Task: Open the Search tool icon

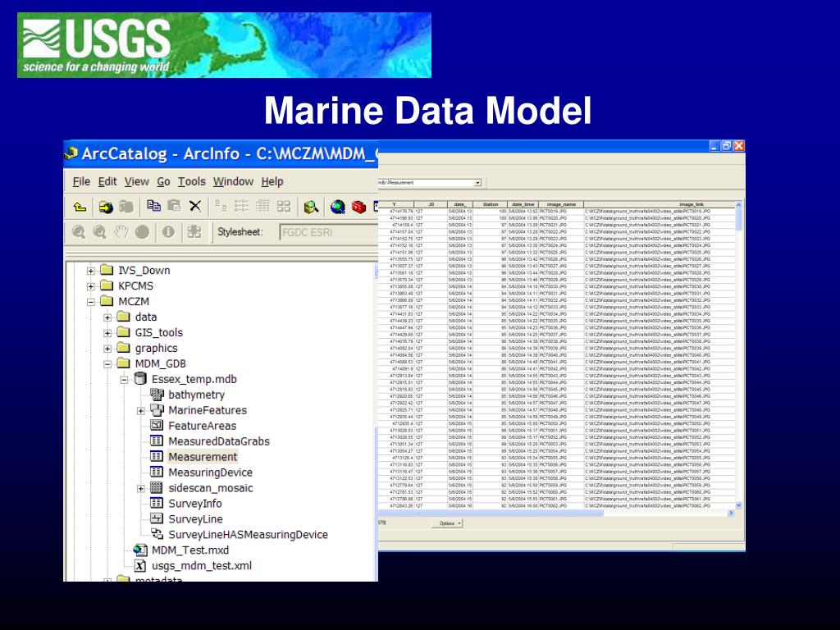Action: [x=311, y=207]
